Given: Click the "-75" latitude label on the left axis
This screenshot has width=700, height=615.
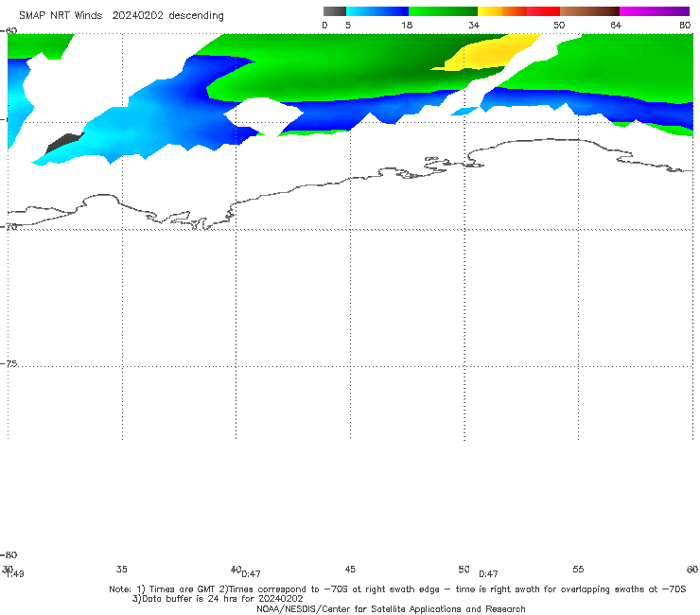Looking at the screenshot, I should point(9,363).
